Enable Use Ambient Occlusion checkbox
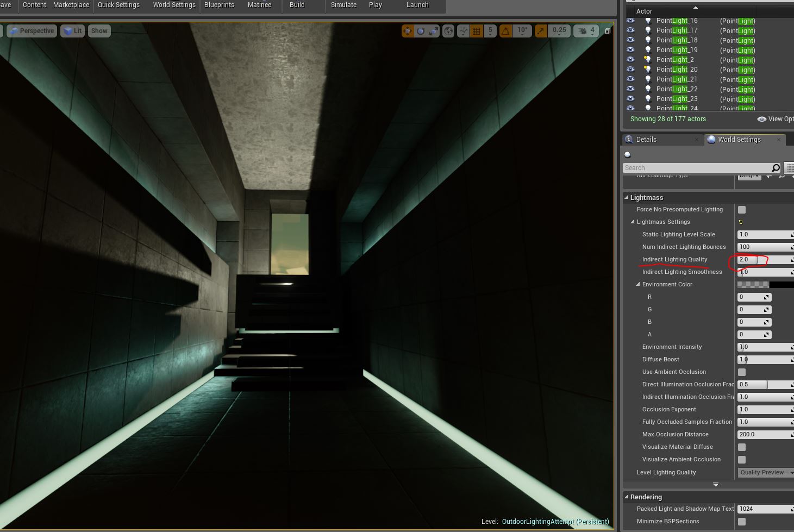794x532 pixels. click(742, 372)
